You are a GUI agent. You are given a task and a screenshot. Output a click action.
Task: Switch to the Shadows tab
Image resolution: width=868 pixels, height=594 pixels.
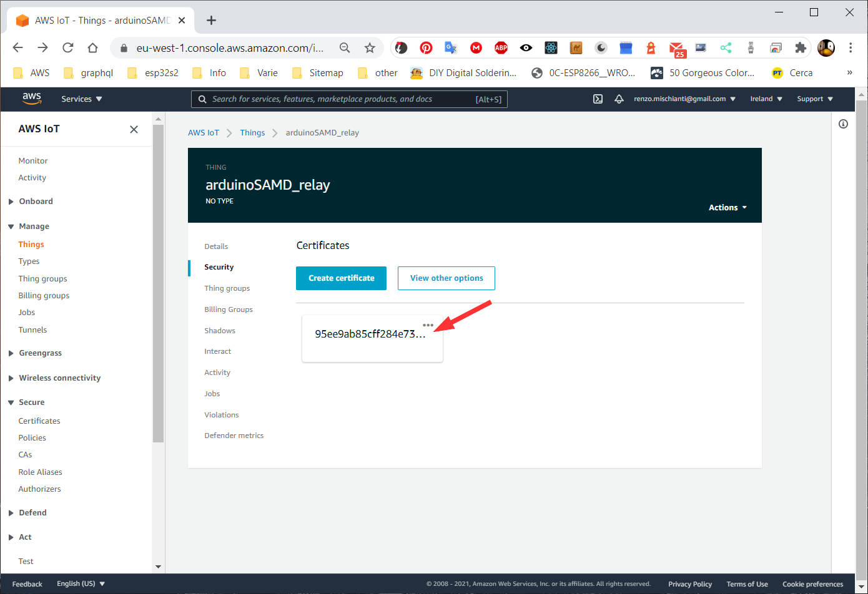(x=220, y=331)
